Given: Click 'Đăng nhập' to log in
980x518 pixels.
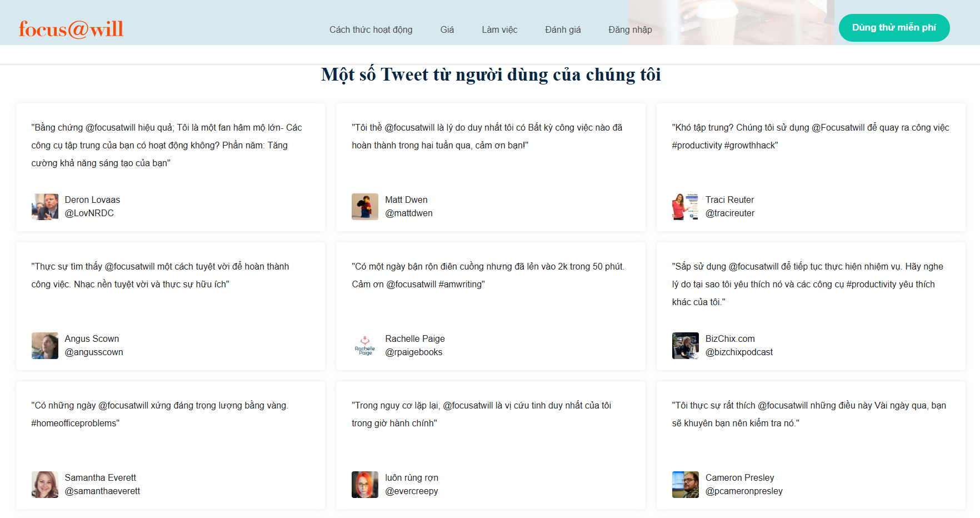Looking at the screenshot, I should tap(629, 29).
